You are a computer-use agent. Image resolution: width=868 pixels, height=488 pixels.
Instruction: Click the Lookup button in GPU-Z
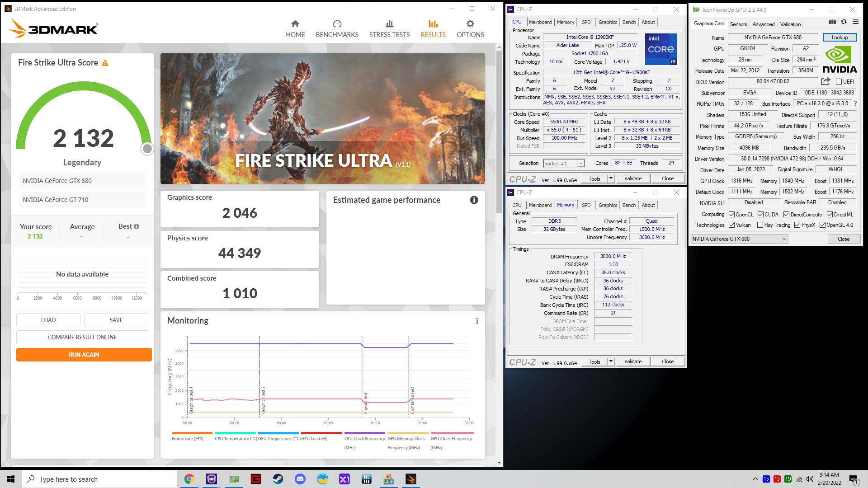[840, 38]
